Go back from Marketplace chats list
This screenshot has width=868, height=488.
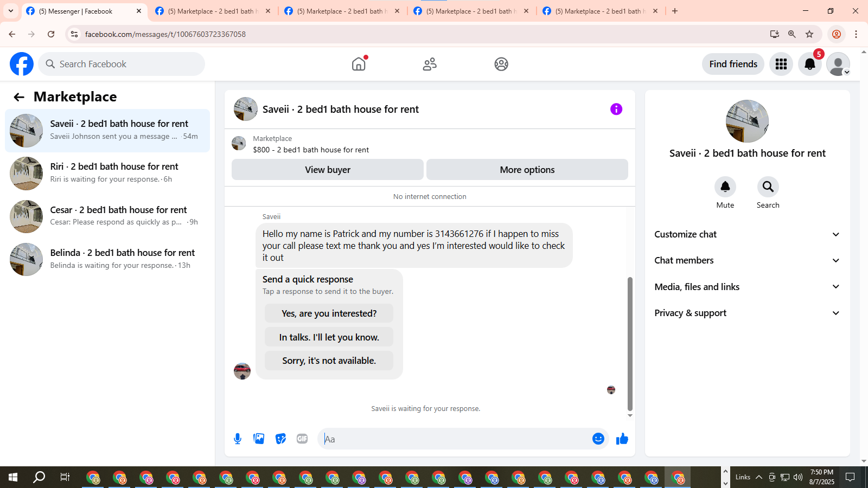pyautogui.click(x=19, y=97)
